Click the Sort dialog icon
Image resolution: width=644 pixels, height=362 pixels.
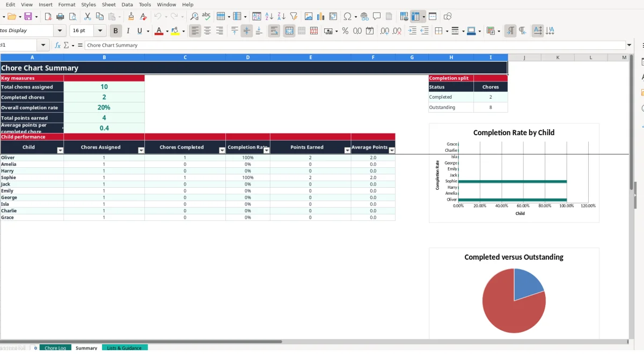[257, 17]
